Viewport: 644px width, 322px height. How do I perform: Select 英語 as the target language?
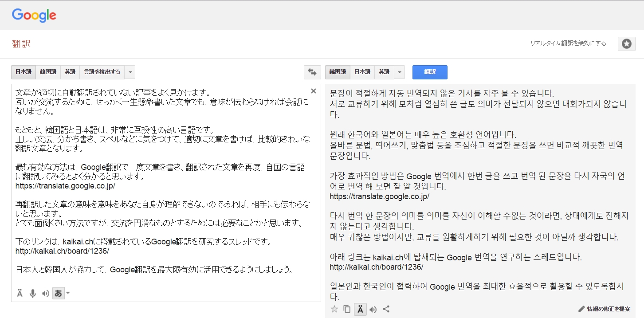coord(384,72)
